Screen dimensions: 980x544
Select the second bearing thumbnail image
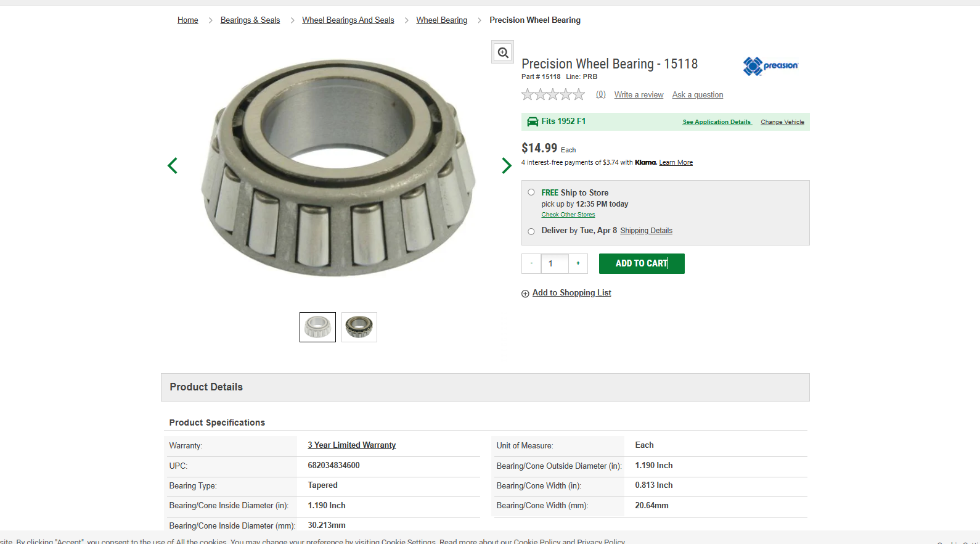click(359, 327)
